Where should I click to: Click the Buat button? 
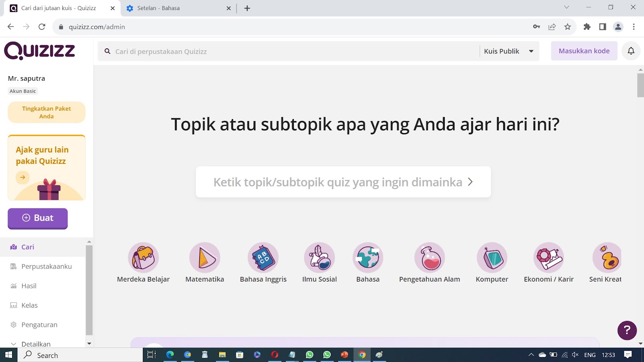(38, 218)
